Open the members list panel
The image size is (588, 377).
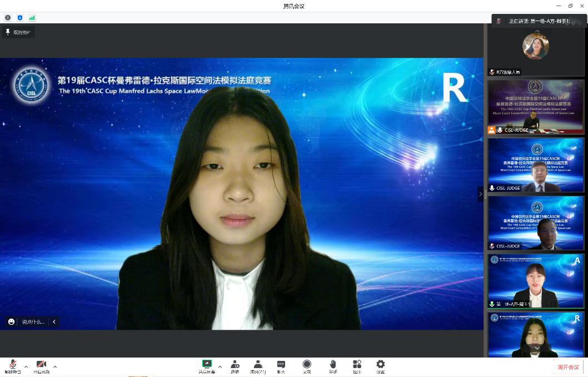pos(258,365)
